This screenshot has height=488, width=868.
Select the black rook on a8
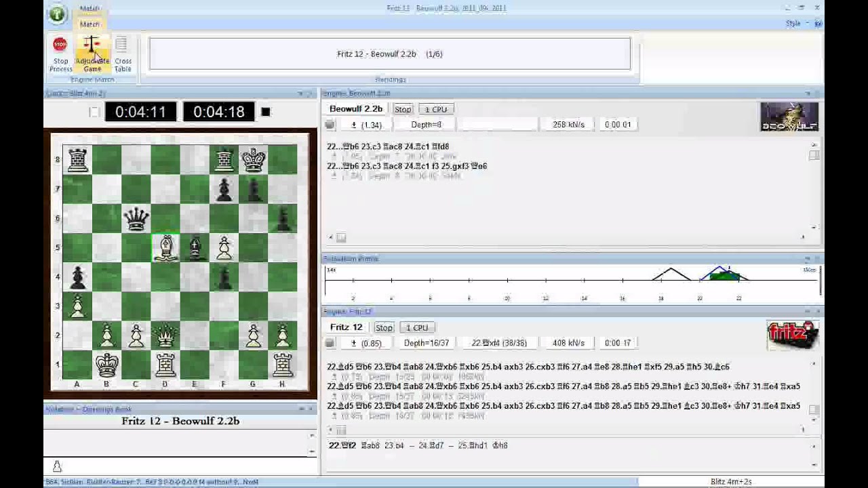(78, 160)
